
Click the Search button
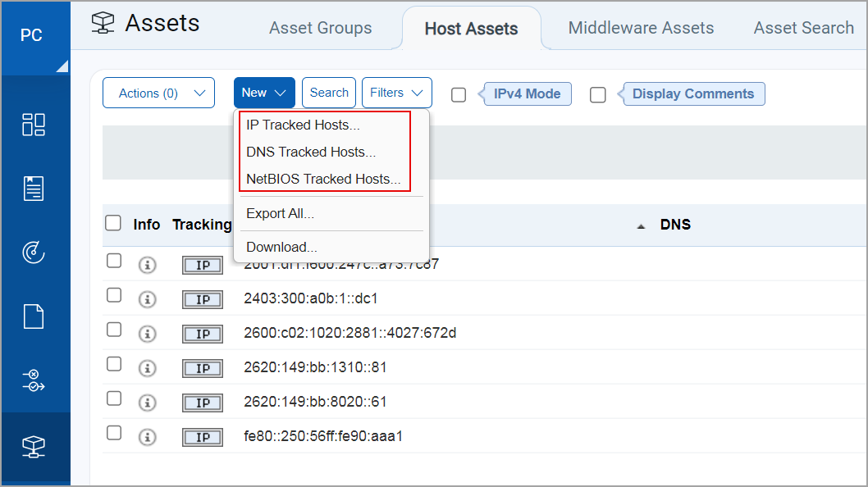(x=328, y=93)
